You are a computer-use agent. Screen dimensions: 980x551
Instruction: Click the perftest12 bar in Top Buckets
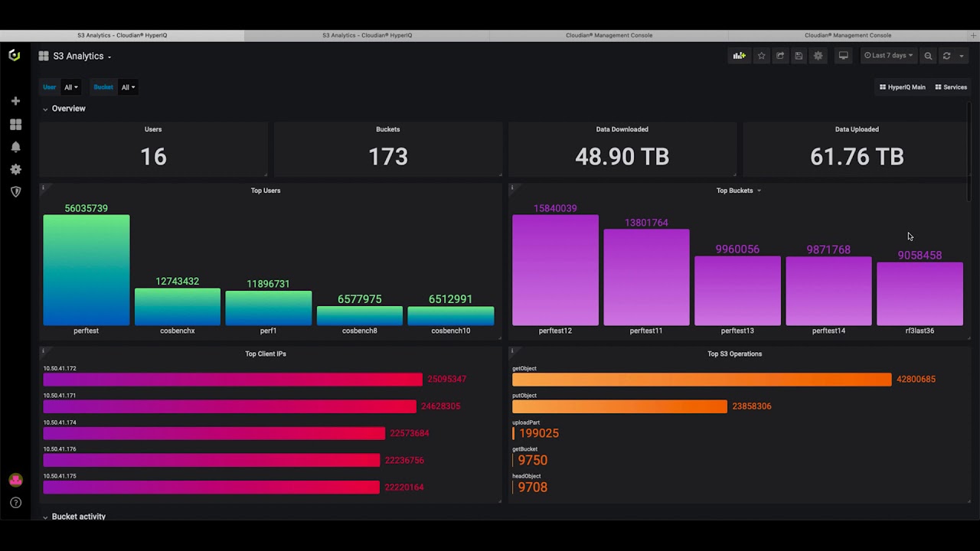pos(555,270)
